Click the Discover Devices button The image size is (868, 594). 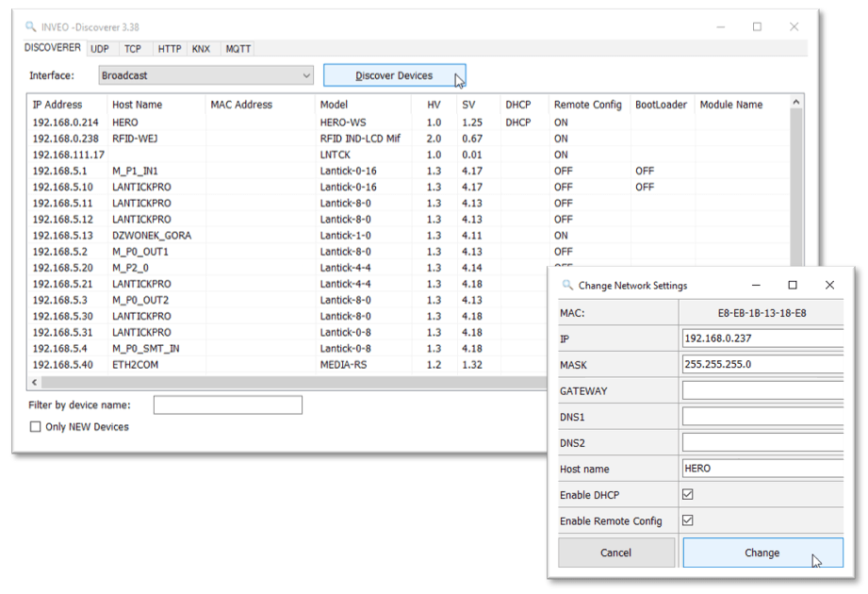[x=394, y=75]
